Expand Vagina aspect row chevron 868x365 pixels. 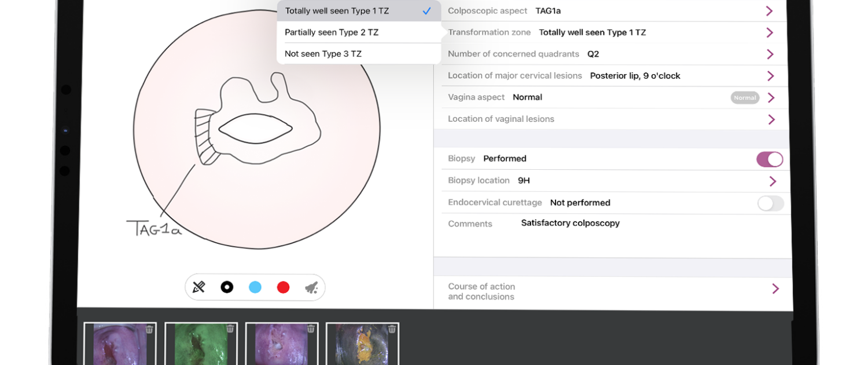(x=771, y=98)
